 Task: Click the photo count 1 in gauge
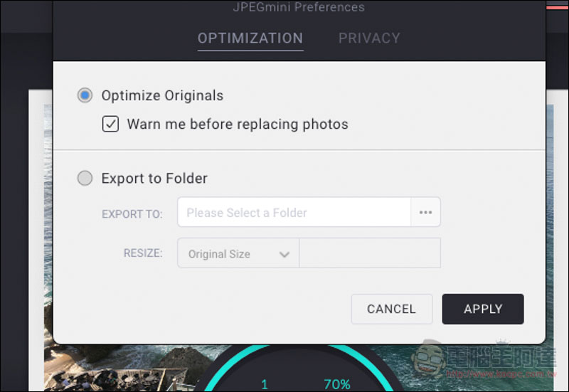tap(265, 384)
